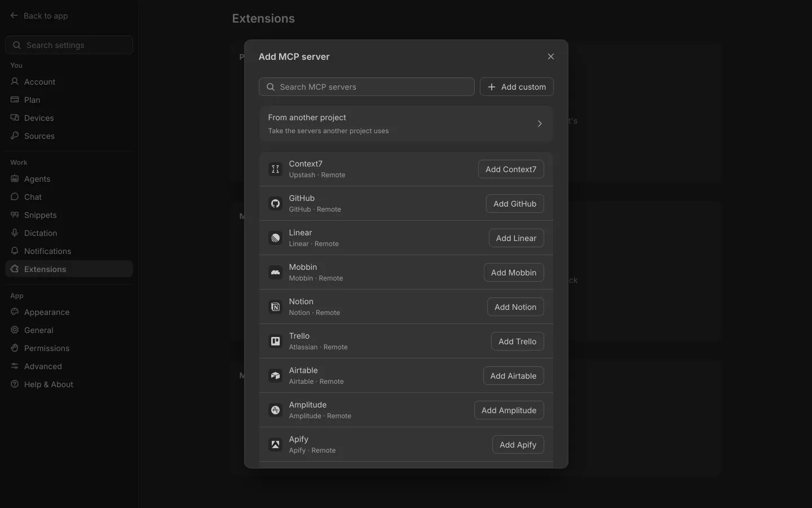Image resolution: width=812 pixels, height=508 pixels.
Task: Click the Permissions hand icon
Action: click(15, 348)
